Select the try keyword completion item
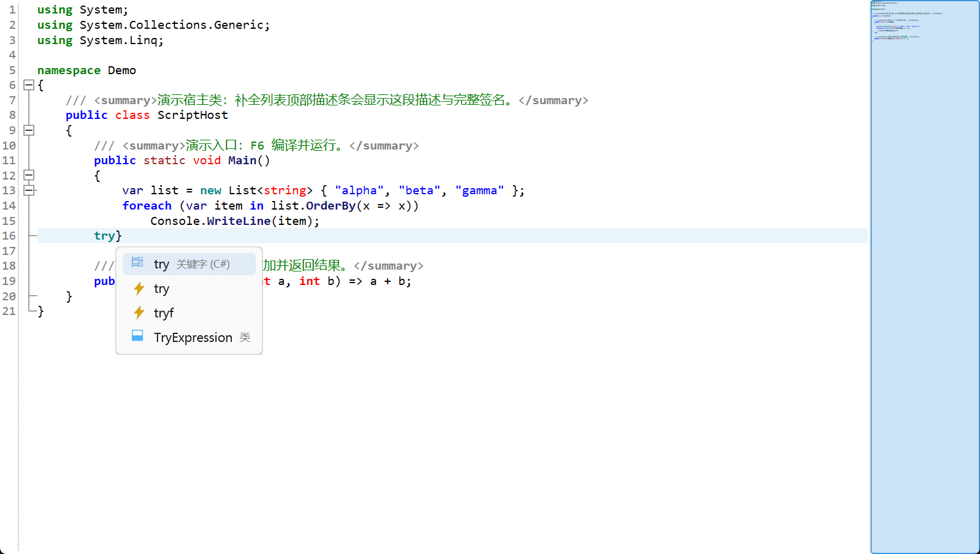 point(189,264)
